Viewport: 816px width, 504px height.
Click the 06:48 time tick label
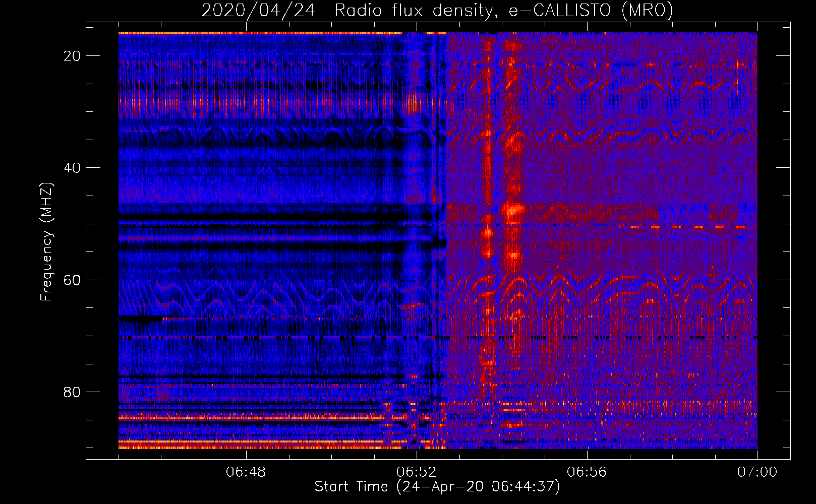click(246, 472)
